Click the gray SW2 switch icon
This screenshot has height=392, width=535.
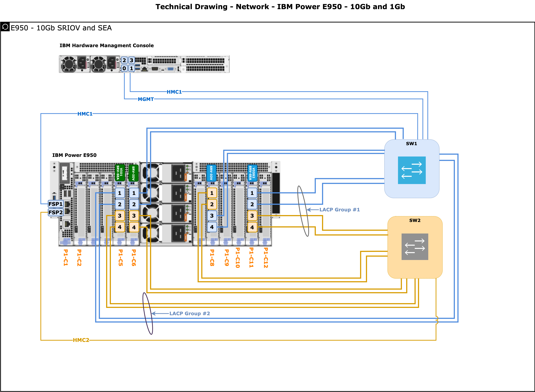(x=415, y=247)
